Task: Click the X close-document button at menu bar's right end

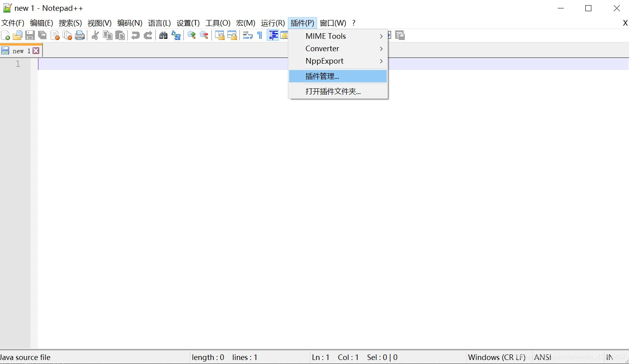Action: 625,23
